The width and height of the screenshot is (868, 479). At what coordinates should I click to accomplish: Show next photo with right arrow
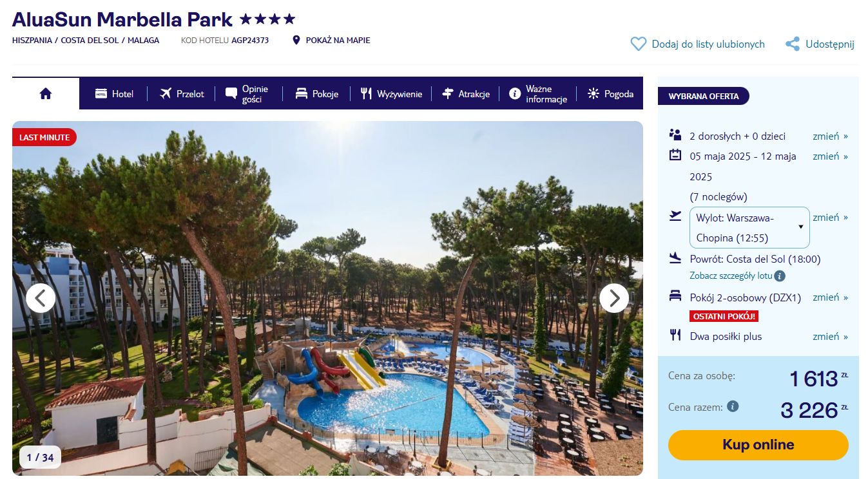coord(614,298)
